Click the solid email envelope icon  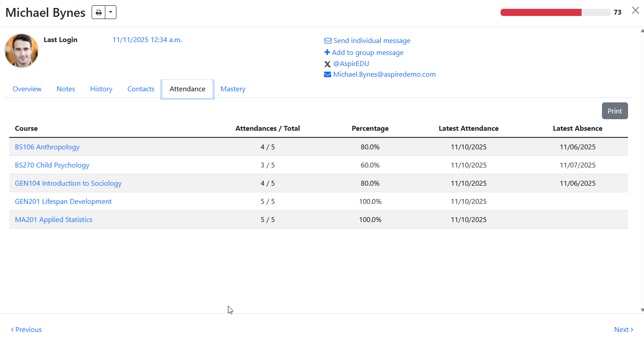[328, 74]
